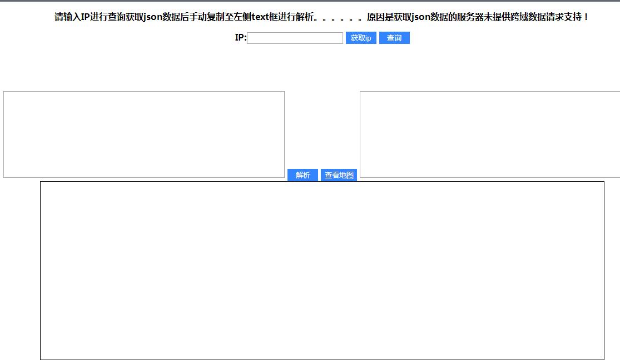Focus the right result text area
Image resolution: width=620 pixels, height=364 pixels.
coord(489,134)
